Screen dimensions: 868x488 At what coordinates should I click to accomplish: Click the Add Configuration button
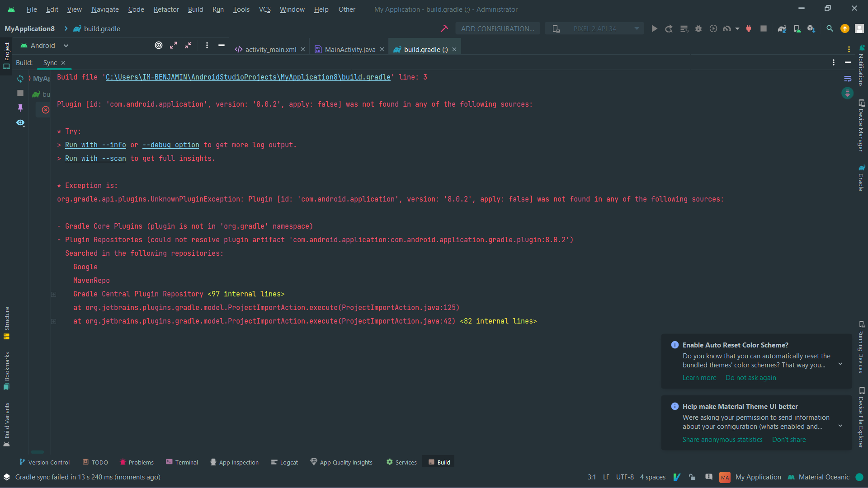(497, 28)
